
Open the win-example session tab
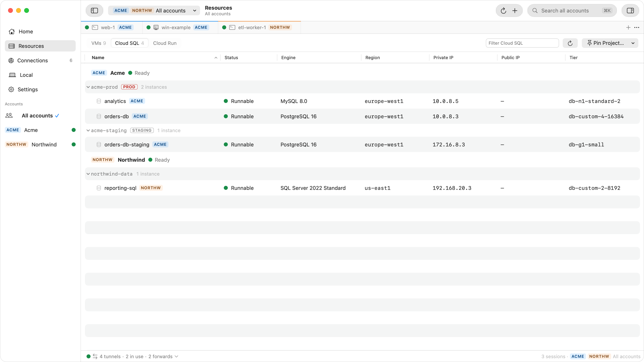click(180, 28)
